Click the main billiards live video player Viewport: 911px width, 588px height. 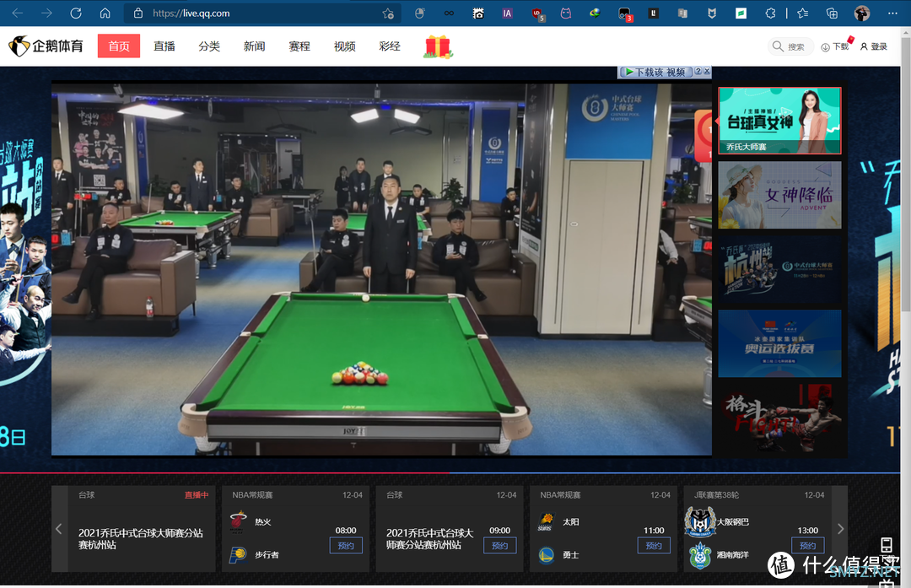click(382, 269)
